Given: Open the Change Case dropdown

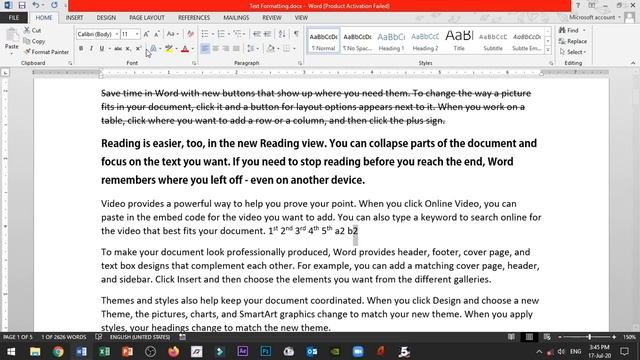Looking at the screenshot, I should coord(173,34).
